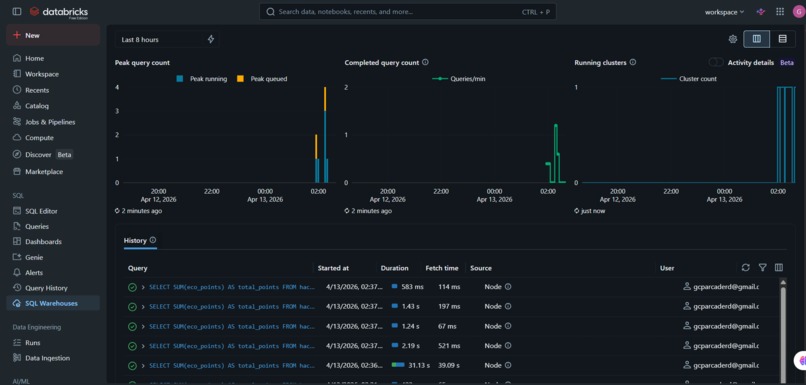Focus the search data and notebooks field

click(408, 11)
